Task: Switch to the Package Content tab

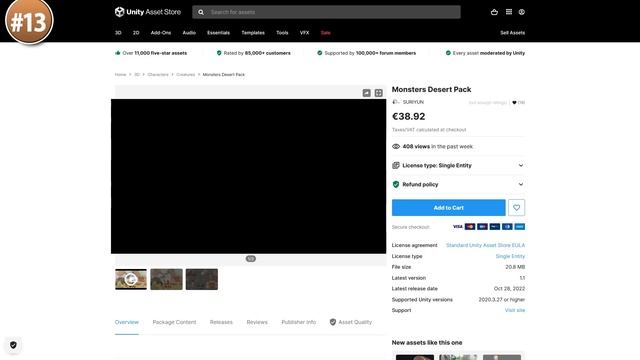Action: point(174,322)
